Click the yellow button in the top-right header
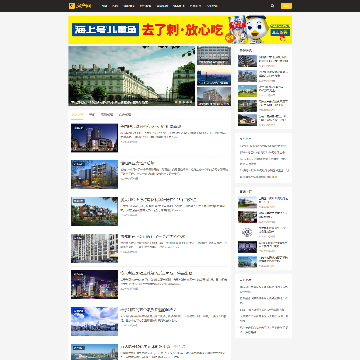The width and height of the screenshot is (360, 360). pyautogui.click(x=286, y=6)
